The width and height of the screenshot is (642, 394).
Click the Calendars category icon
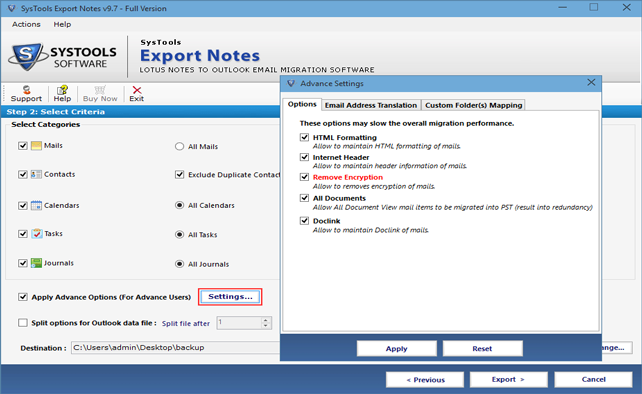coord(36,205)
